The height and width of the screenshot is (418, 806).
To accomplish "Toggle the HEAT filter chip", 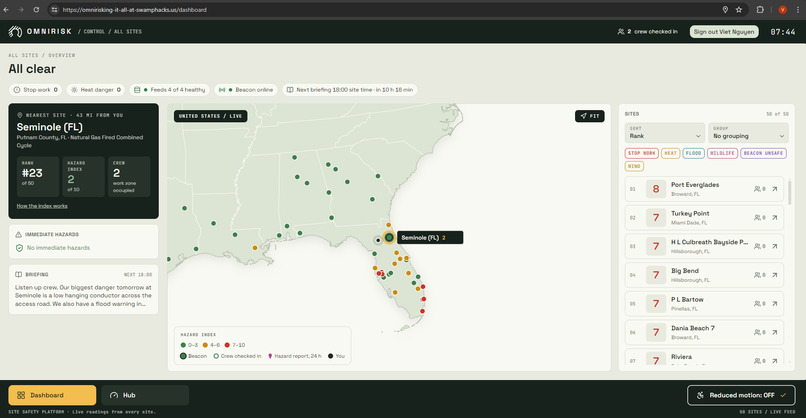I will 670,153.
